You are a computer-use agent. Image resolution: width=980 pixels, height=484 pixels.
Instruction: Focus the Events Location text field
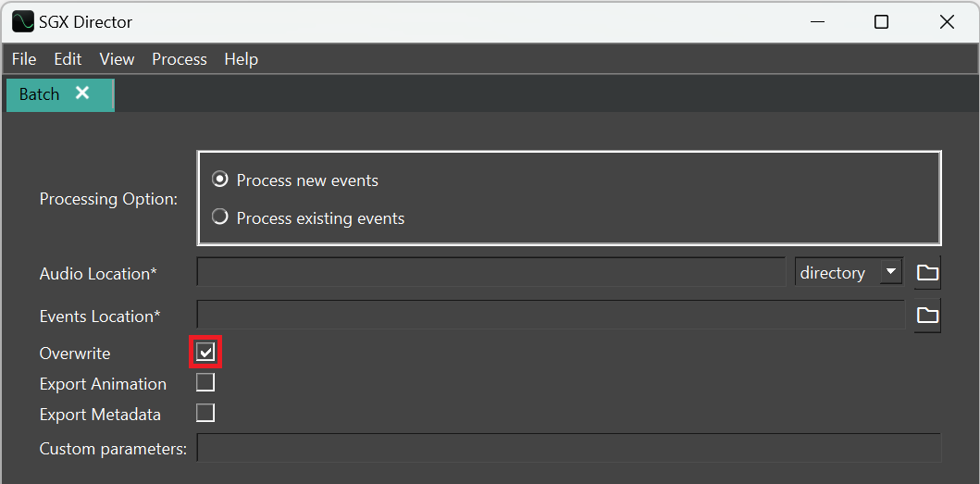point(551,316)
